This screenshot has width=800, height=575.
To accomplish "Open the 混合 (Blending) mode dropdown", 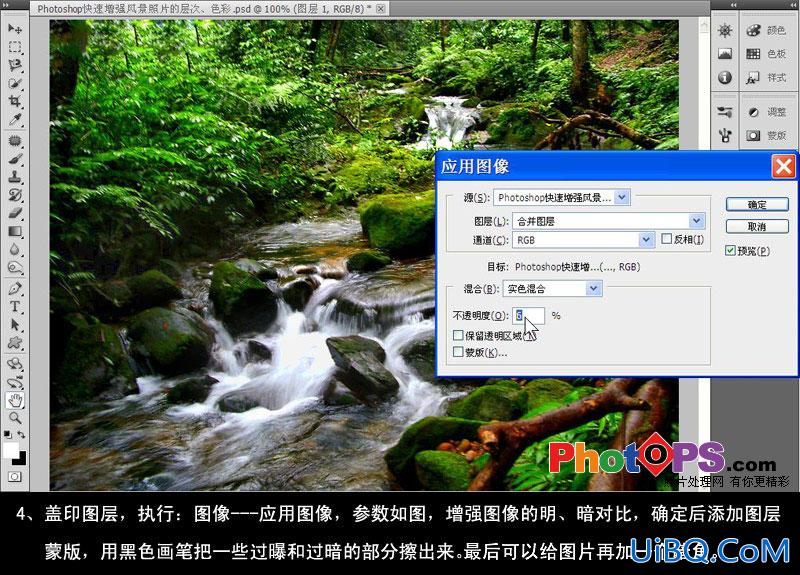I will [x=552, y=289].
